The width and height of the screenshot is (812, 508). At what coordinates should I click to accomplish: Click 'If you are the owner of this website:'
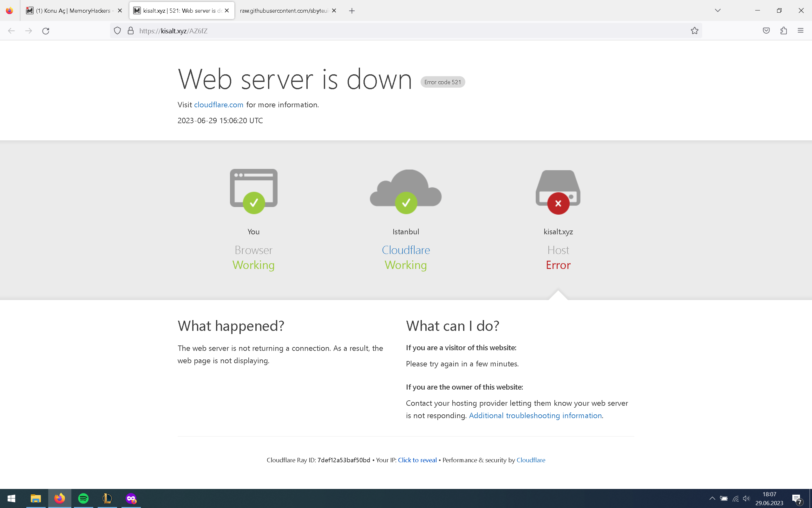coord(464,387)
